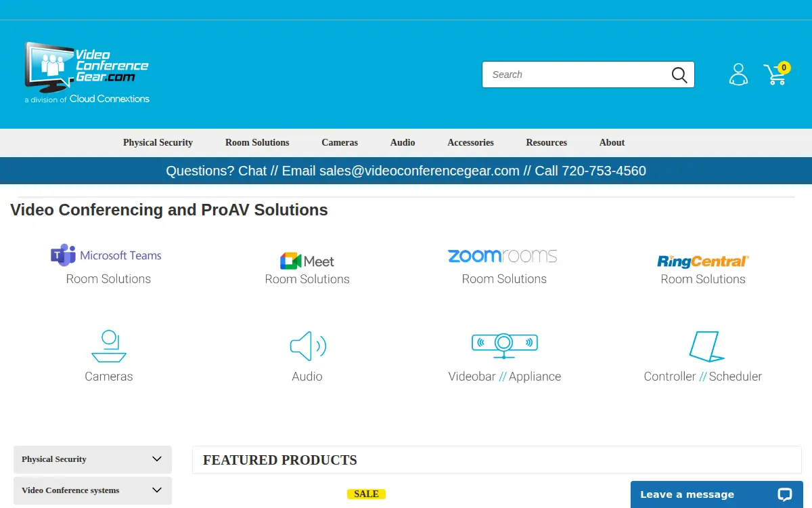Open the Resources menu
The image size is (812, 508).
coord(547,143)
